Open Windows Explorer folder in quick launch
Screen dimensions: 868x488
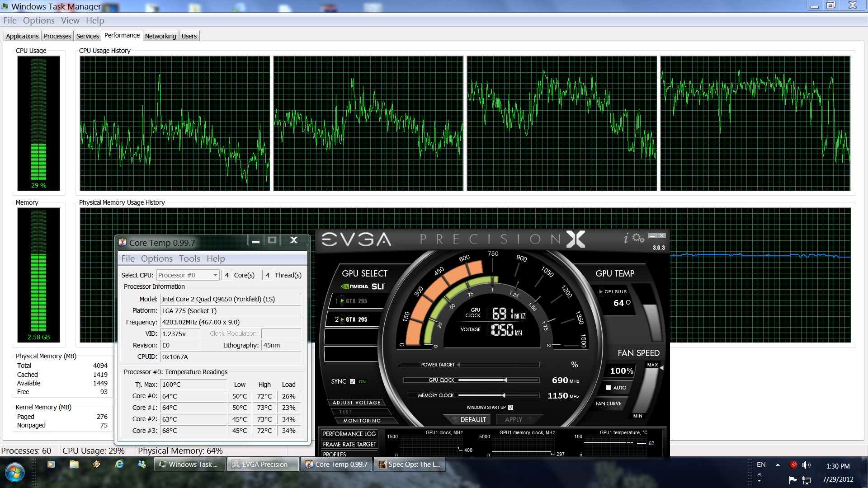(x=74, y=464)
